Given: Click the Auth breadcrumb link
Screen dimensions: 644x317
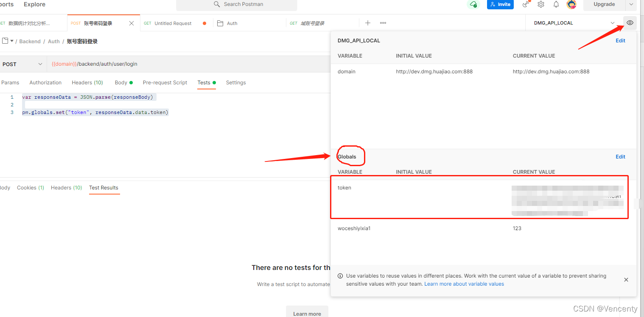Looking at the screenshot, I should click(54, 42).
